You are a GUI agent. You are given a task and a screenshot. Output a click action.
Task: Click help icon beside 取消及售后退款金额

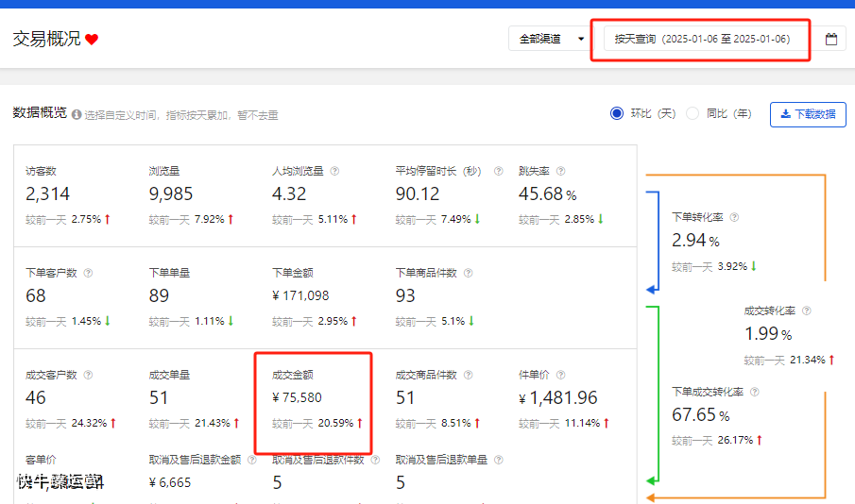[x=248, y=461]
